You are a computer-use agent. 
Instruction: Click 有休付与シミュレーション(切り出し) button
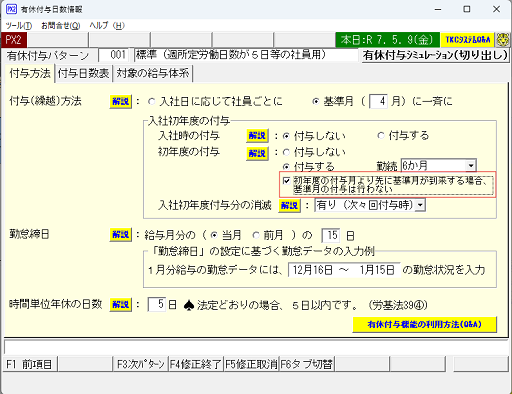coord(435,55)
